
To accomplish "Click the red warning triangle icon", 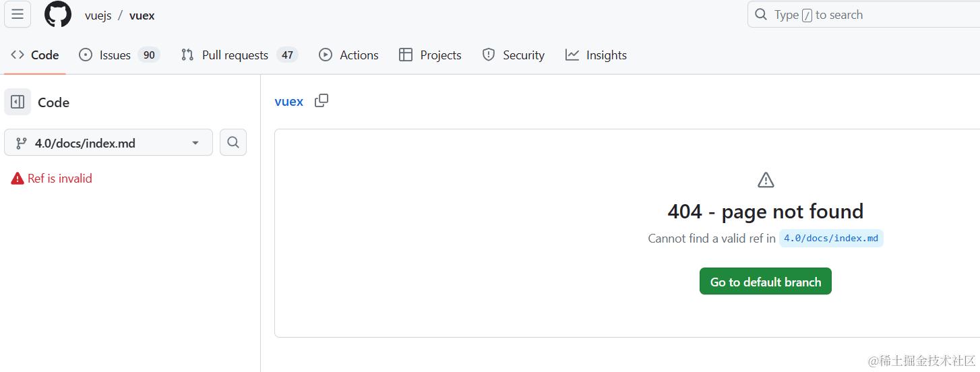I will [18, 179].
